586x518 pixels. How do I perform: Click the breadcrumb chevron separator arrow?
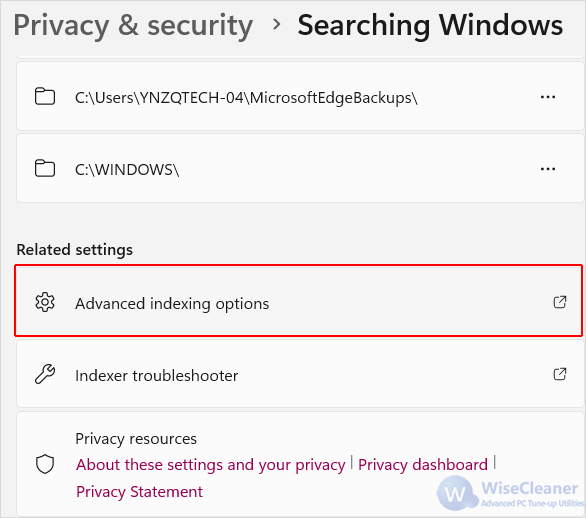coord(277,25)
